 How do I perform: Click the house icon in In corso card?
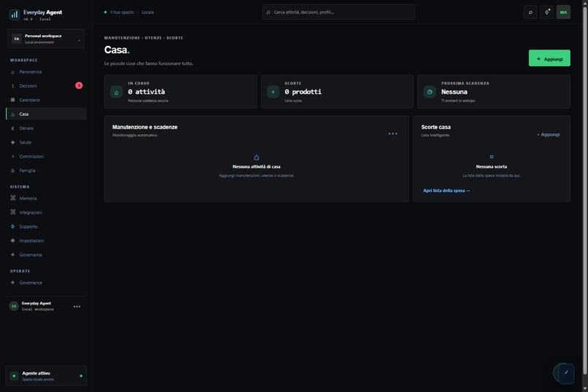tap(116, 92)
